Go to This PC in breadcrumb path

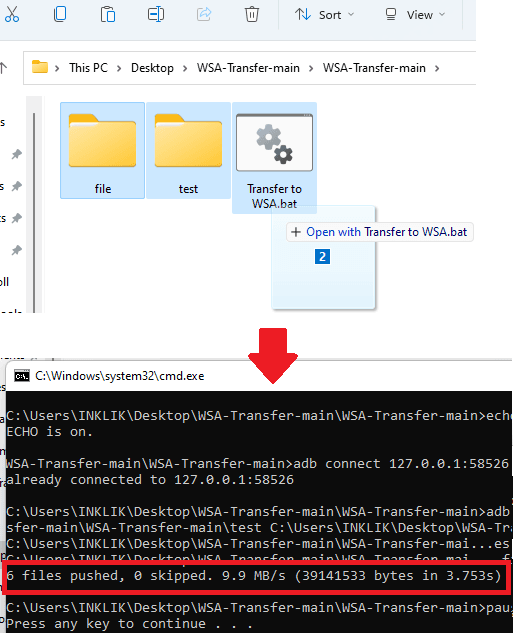point(88,68)
